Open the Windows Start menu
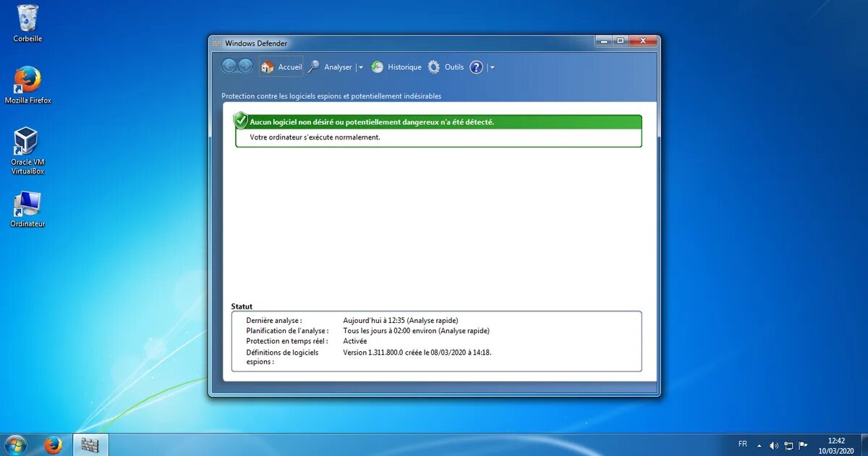The width and height of the screenshot is (868, 456). coord(15,444)
